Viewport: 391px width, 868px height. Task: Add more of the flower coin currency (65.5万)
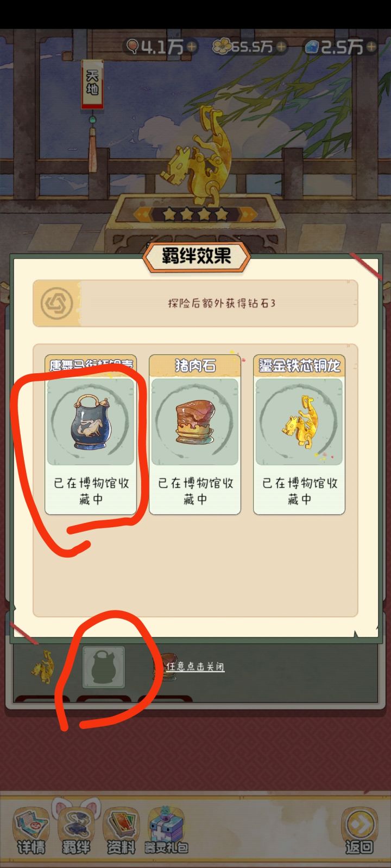[x=281, y=47]
